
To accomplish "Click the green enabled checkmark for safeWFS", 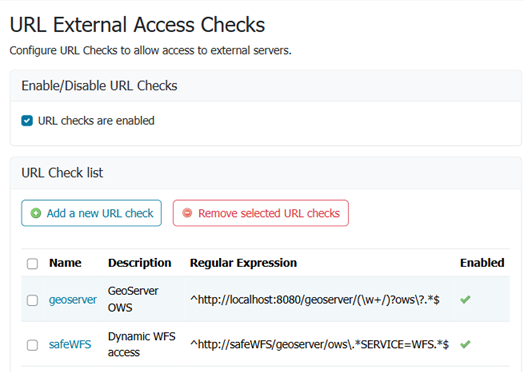I will [x=465, y=344].
